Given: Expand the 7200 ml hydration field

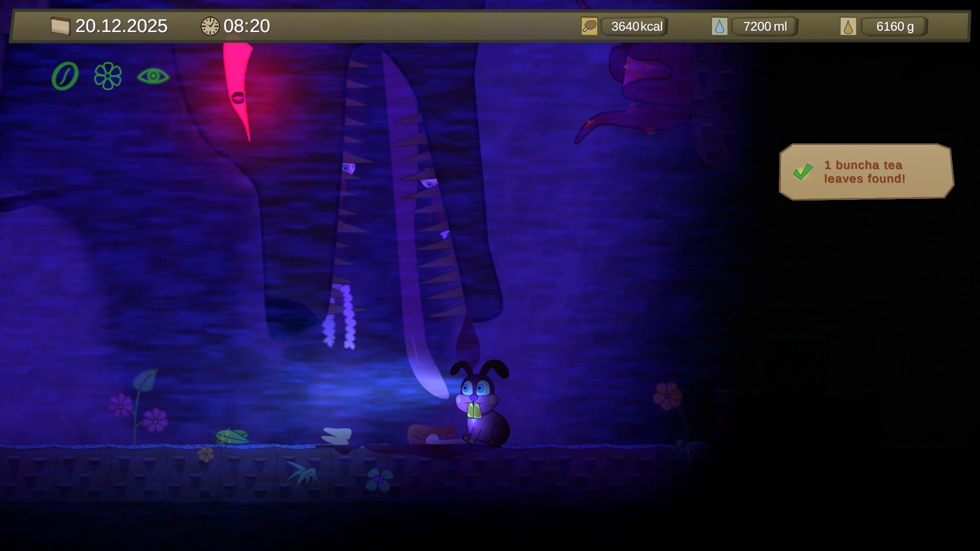Looking at the screenshot, I should tap(765, 26).
